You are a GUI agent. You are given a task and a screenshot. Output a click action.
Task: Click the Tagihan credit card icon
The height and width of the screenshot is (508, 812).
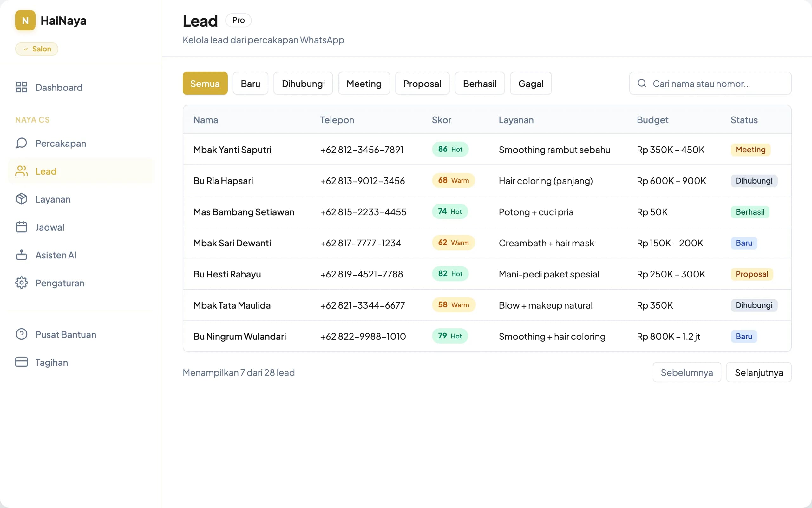point(22,362)
